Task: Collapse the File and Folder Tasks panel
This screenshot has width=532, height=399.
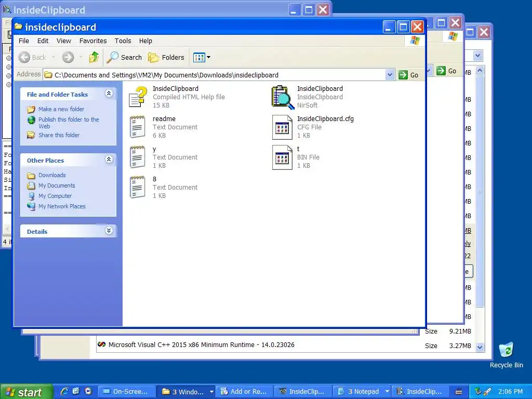Action: click(109, 94)
